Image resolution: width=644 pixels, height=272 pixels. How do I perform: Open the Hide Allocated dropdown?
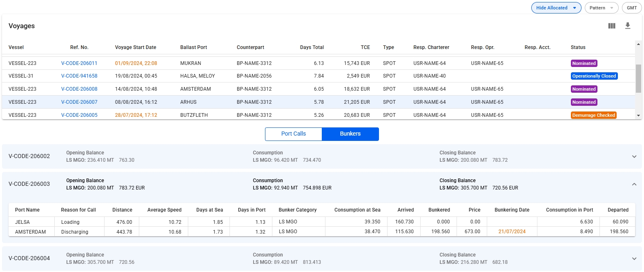(x=556, y=8)
